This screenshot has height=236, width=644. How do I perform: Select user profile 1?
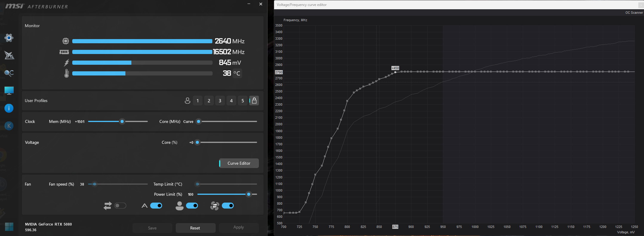198,101
